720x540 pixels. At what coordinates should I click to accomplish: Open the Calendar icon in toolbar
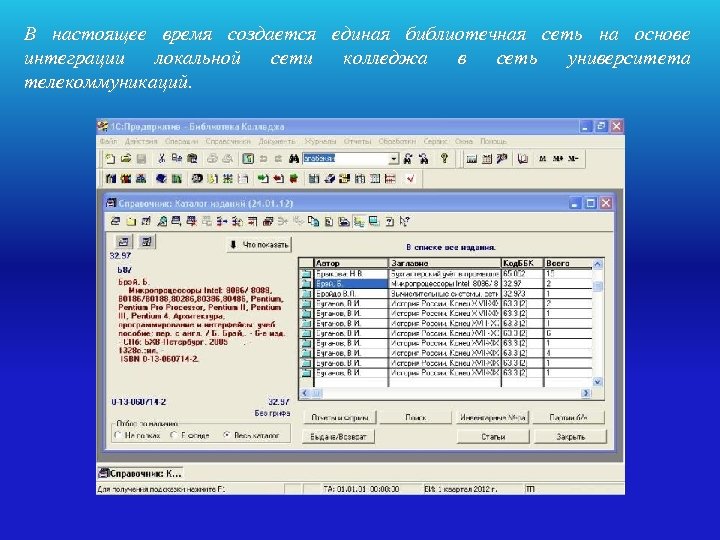click(487, 159)
